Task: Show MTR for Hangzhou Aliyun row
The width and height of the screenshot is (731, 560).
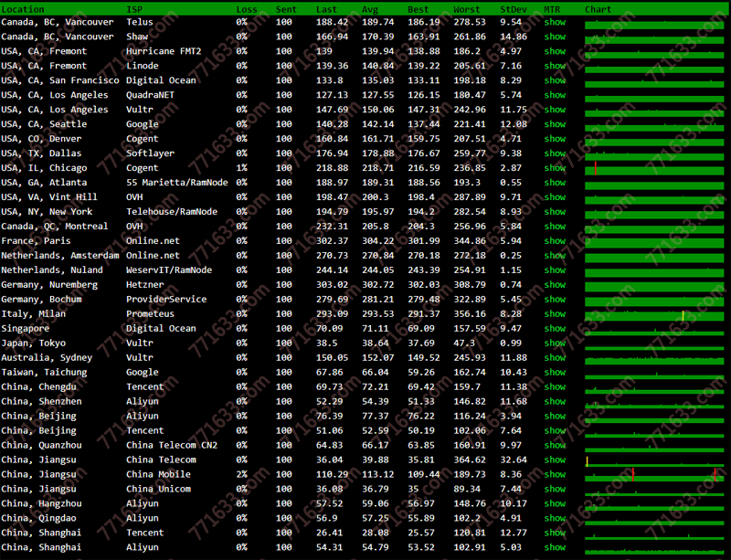Action: pyautogui.click(x=555, y=503)
